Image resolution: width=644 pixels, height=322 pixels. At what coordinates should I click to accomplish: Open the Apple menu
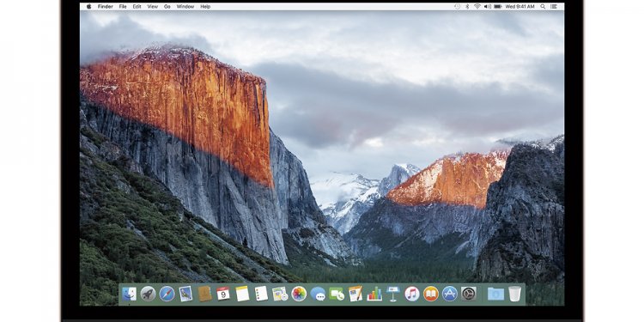(x=88, y=7)
